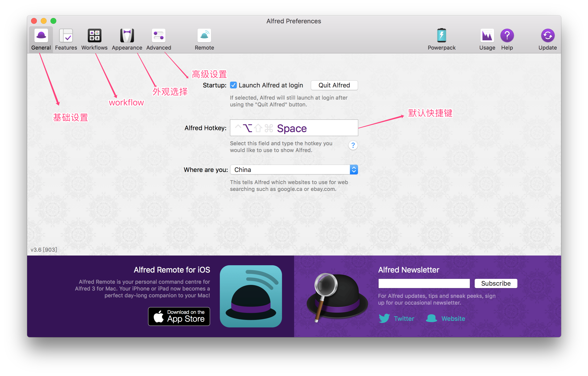Click the Alfred Preferences window title

tap(294, 21)
